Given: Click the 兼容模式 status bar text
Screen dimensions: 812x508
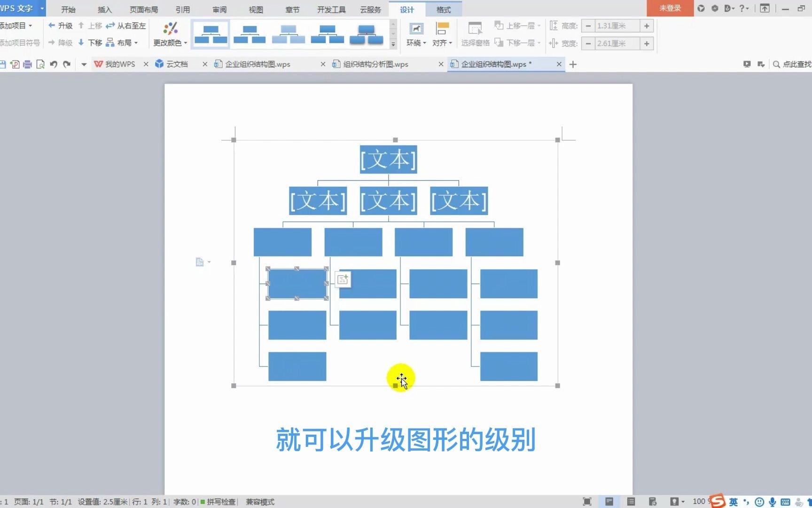Looking at the screenshot, I should coord(260,502).
